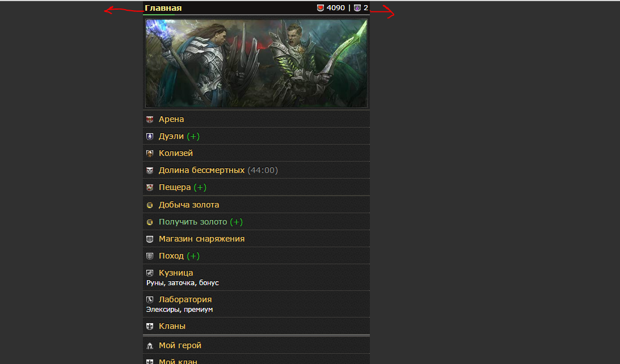Click the Пещера icon
The height and width of the screenshot is (364, 620).
tap(150, 188)
